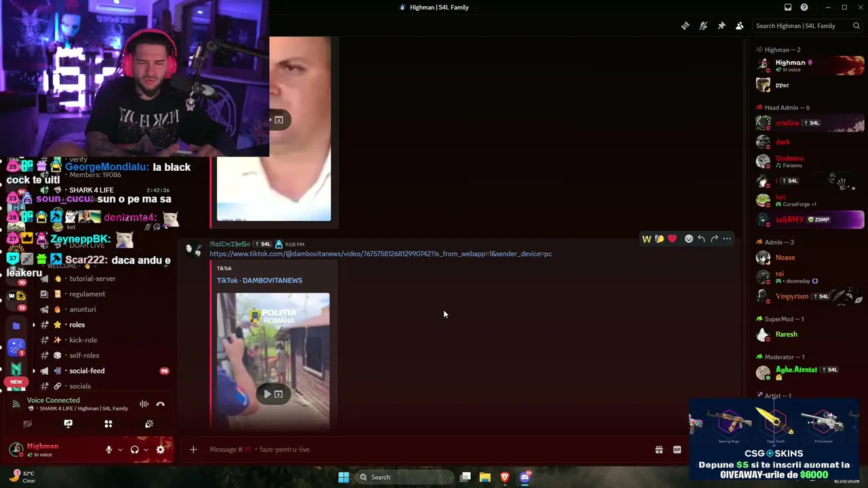Open the GIF picker
The width and height of the screenshot is (868, 488).
point(677,449)
